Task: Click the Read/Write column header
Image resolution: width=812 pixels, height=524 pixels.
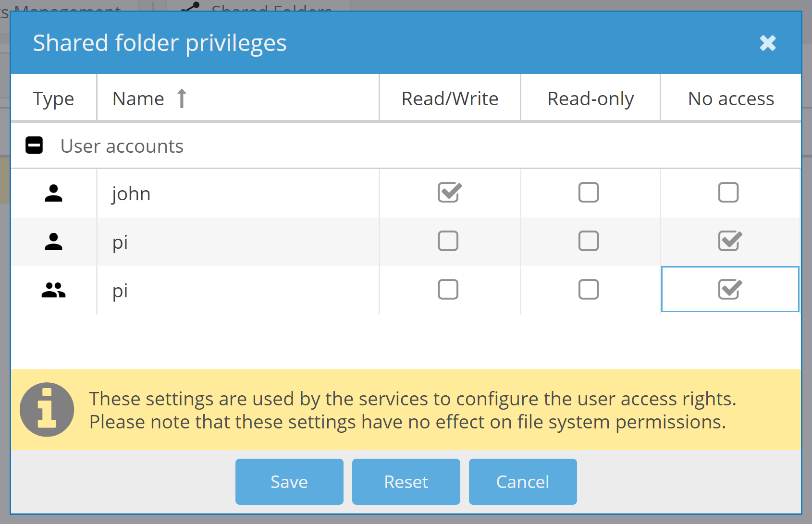Action: pyautogui.click(x=450, y=97)
